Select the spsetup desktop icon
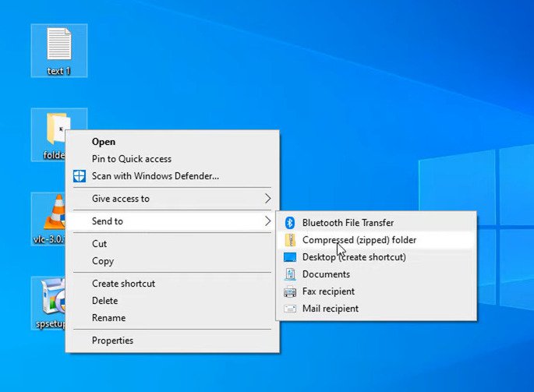The height and width of the screenshot is (392, 534). point(50,297)
